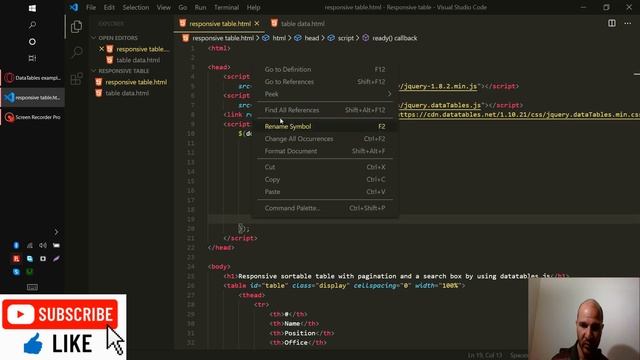Expand hidden tray icons chevron

click(56, 232)
